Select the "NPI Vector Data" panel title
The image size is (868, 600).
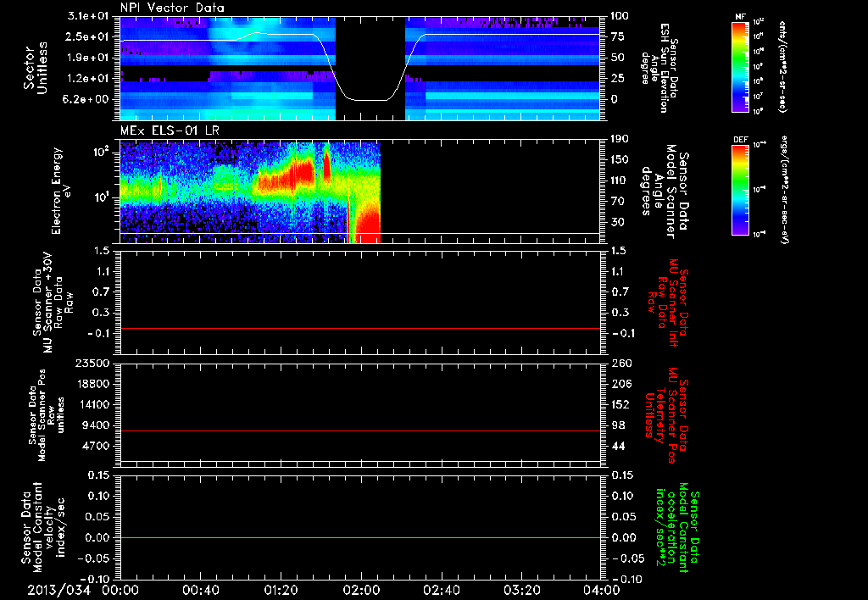point(172,8)
